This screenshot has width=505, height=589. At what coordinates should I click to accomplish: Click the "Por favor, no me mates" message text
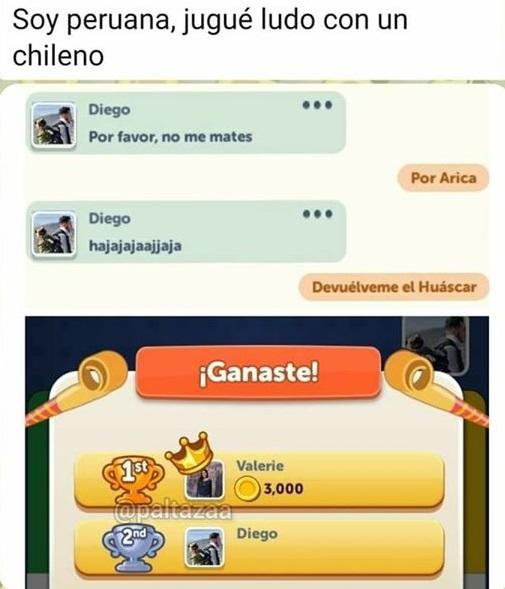click(170, 137)
